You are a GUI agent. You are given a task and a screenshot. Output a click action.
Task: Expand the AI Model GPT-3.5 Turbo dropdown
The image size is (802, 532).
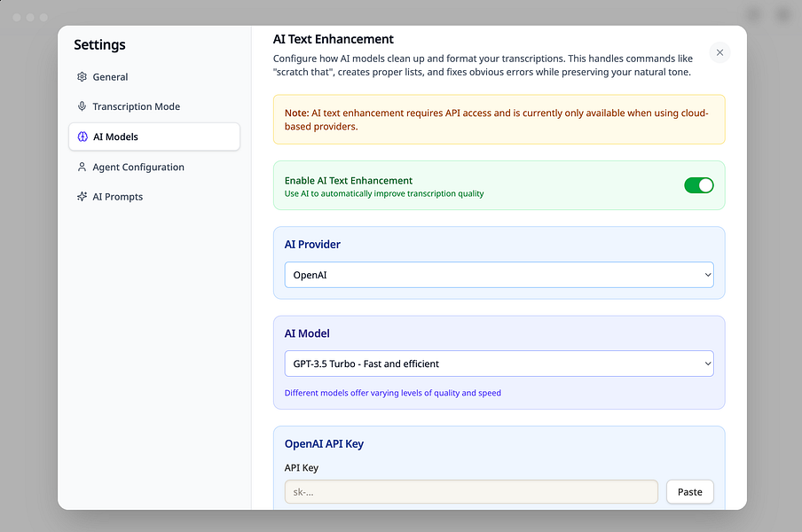click(x=499, y=364)
